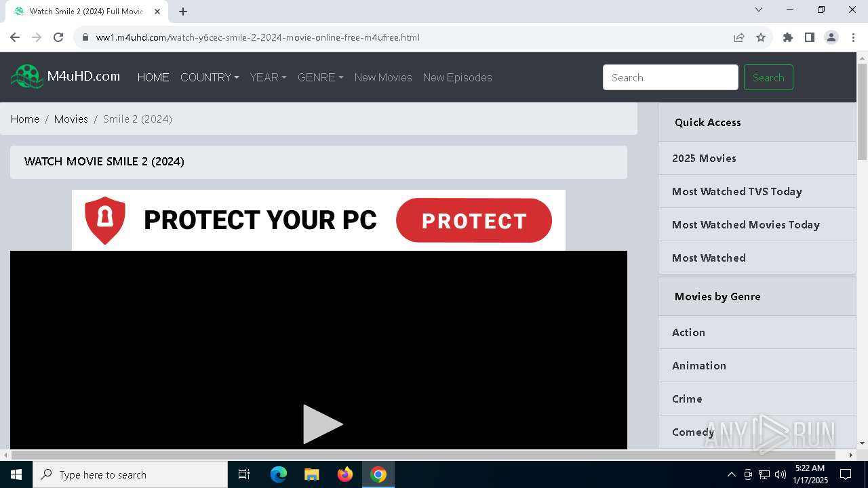Select the Comedy genre
This screenshot has width=868, height=488.
pyautogui.click(x=757, y=432)
